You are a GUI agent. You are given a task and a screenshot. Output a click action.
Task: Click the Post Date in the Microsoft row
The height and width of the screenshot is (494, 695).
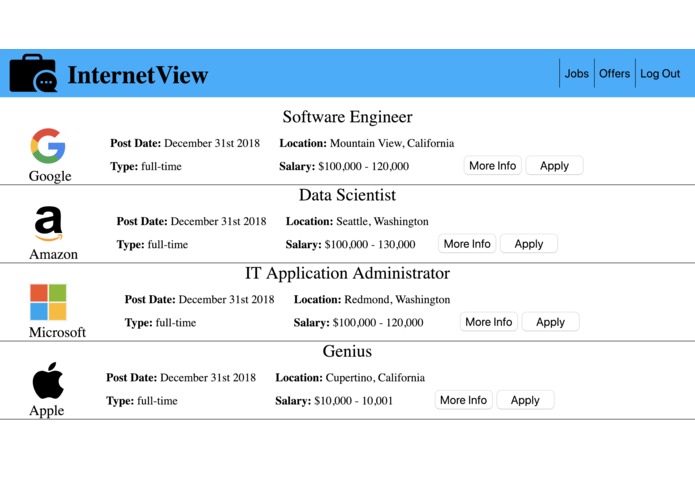pos(199,300)
